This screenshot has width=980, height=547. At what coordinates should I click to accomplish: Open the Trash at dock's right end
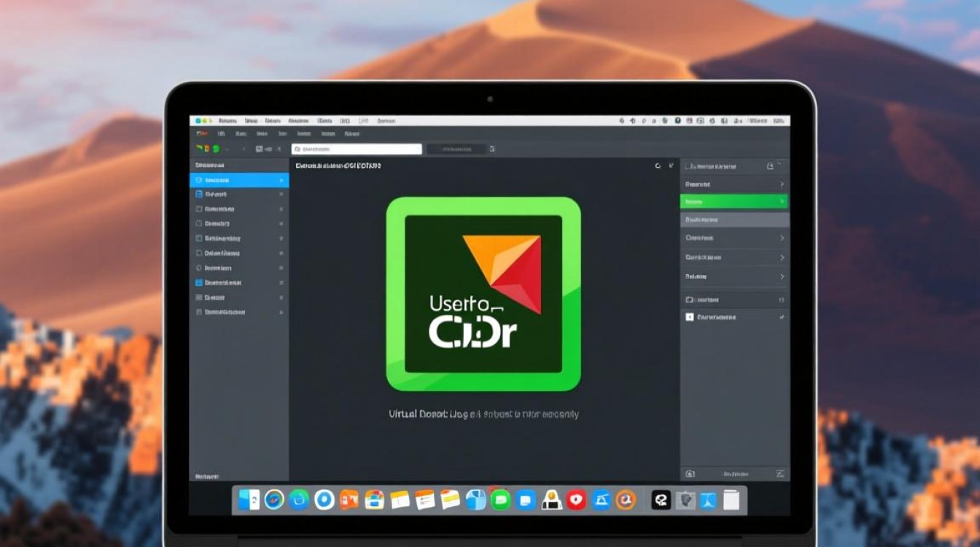click(x=731, y=500)
